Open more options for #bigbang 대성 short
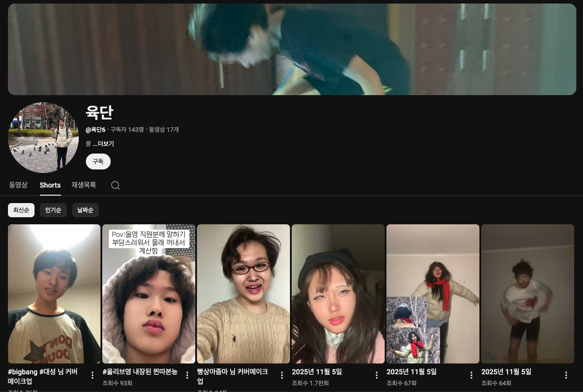This screenshot has width=583, height=392. click(93, 375)
